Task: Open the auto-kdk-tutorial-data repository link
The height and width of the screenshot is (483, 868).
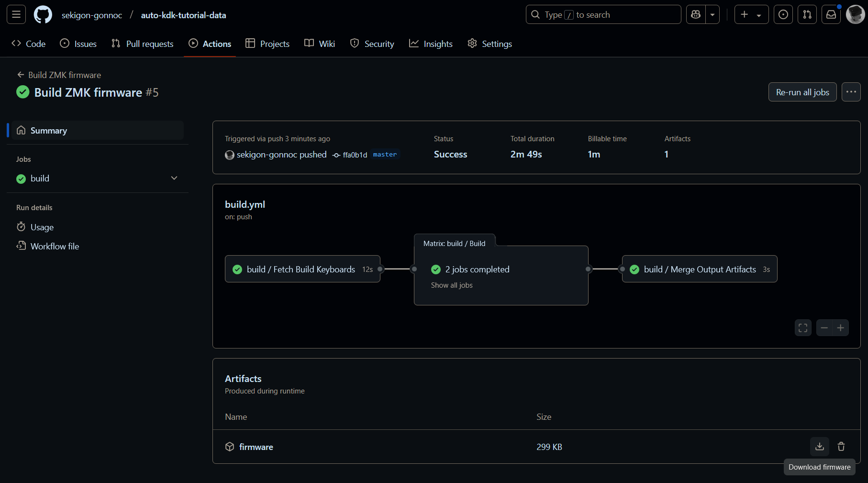Action: click(x=183, y=15)
